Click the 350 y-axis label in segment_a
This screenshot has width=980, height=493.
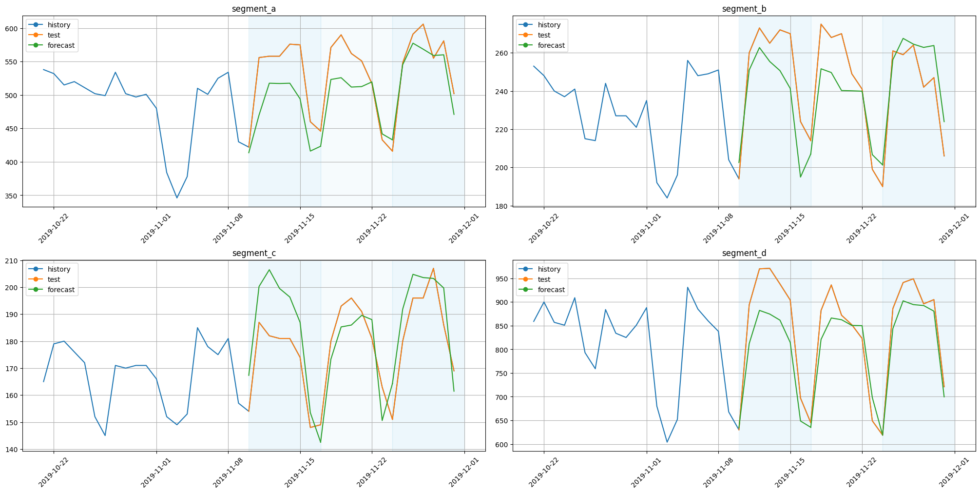[12, 196]
